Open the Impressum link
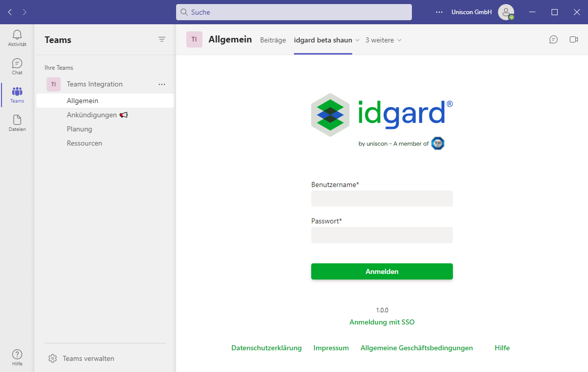 (331, 348)
